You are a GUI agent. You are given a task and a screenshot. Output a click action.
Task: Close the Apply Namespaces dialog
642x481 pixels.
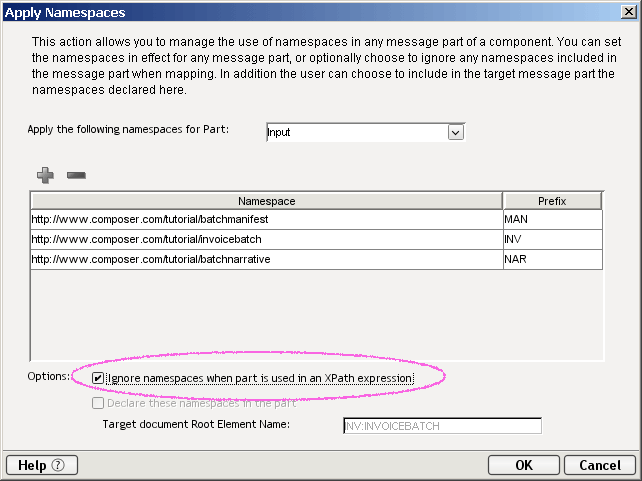(x=628, y=12)
